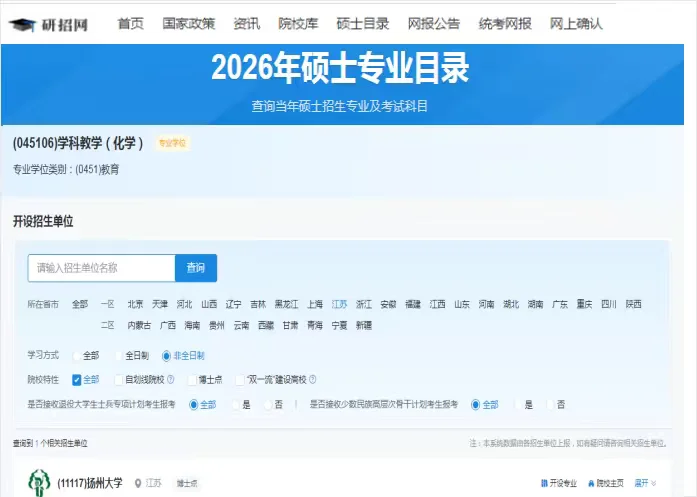Filter by 四川 province
Screen dimensions: 697x497
pos(609,305)
